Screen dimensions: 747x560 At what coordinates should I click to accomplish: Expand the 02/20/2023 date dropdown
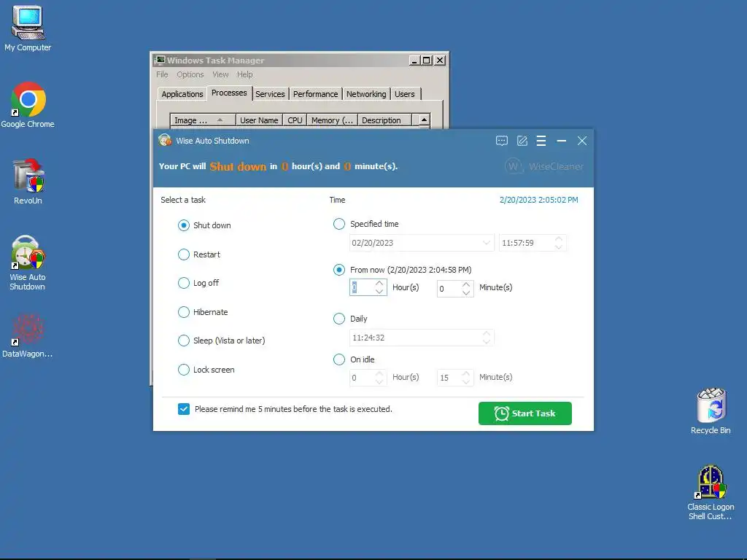pyautogui.click(x=487, y=243)
